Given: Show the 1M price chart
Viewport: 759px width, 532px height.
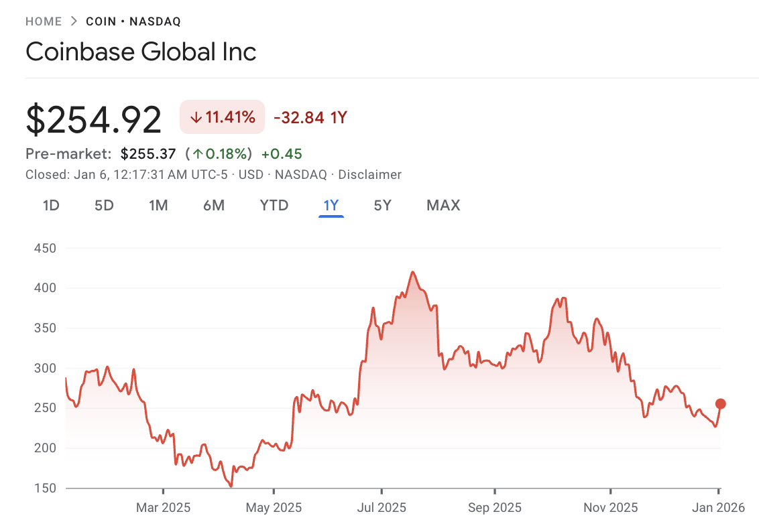Looking at the screenshot, I should click(x=158, y=206).
